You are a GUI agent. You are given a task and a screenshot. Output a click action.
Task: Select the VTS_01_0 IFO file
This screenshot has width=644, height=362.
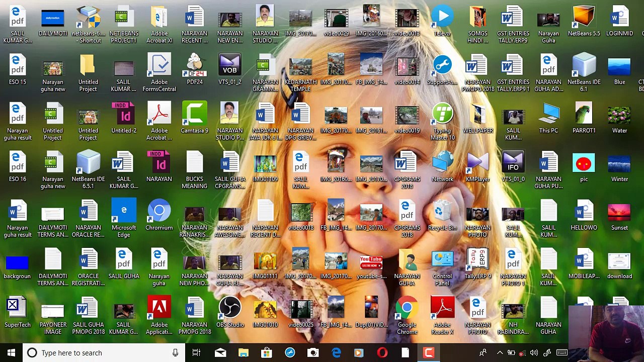click(x=513, y=166)
